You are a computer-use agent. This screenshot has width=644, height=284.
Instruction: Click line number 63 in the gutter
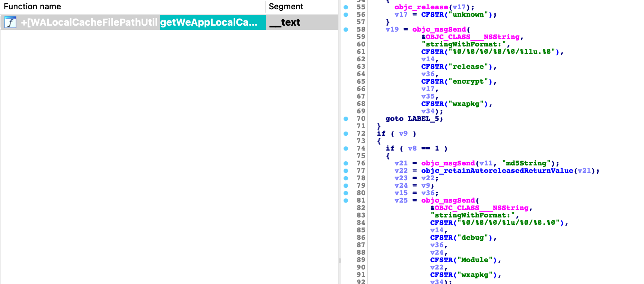pyautogui.click(x=361, y=67)
